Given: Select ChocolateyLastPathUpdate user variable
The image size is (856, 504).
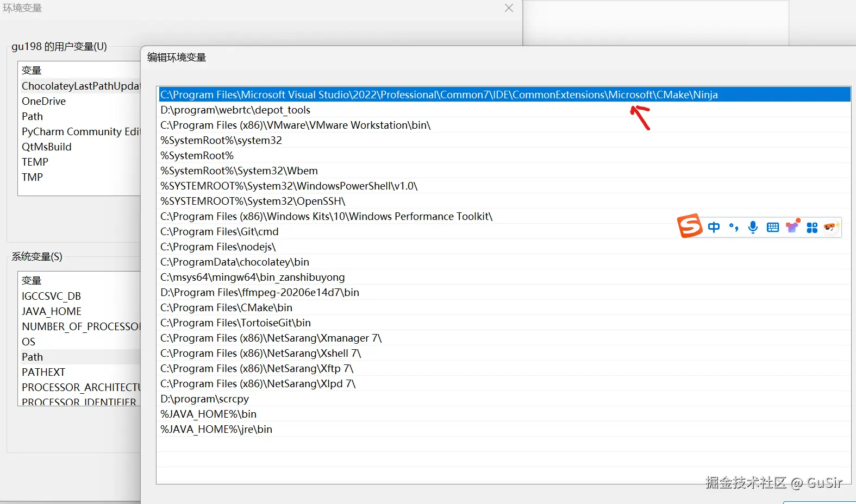Looking at the screenshot, I should coord(80,86).
